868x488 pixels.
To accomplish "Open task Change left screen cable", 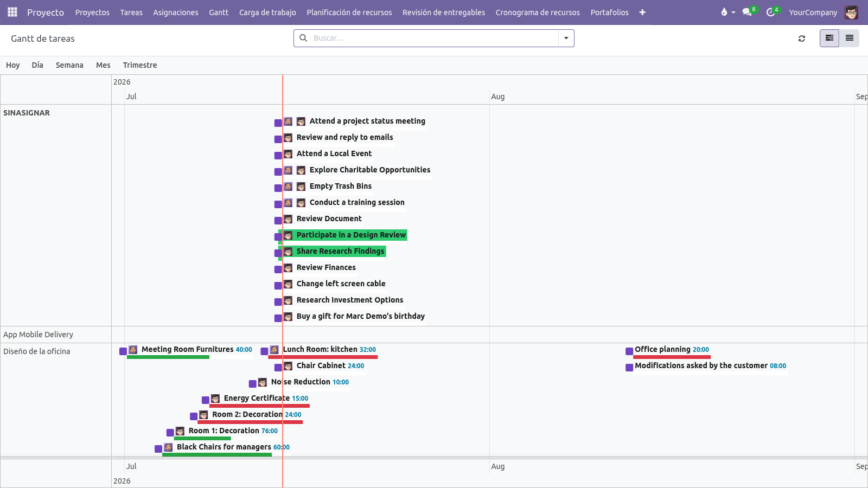I will (x=341, y=284).
